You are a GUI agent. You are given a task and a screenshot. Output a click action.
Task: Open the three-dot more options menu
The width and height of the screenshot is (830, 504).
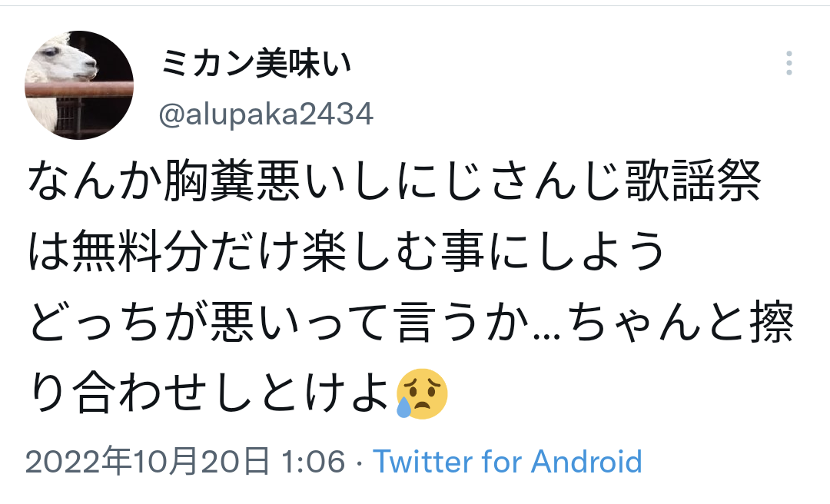click(788, 63)
